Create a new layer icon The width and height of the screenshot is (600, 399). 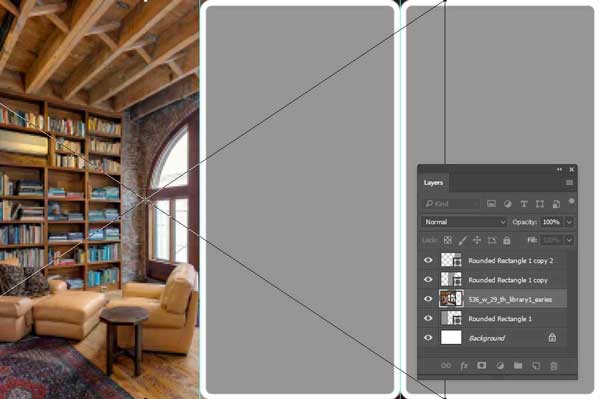(536, 366)
